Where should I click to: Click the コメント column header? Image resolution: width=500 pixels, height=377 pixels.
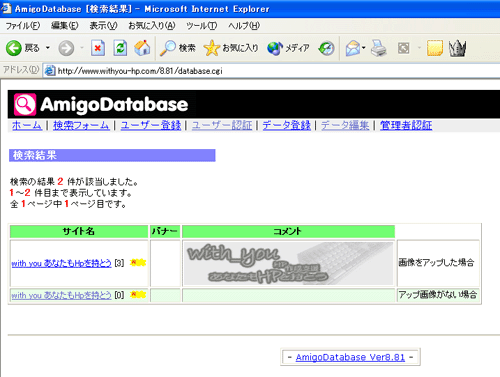288,231
